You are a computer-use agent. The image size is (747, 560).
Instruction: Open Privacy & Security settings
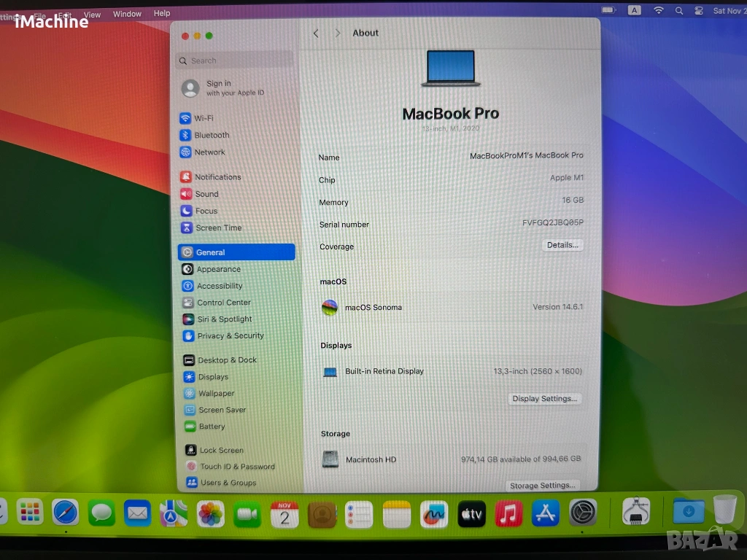(x=230, y=336)
